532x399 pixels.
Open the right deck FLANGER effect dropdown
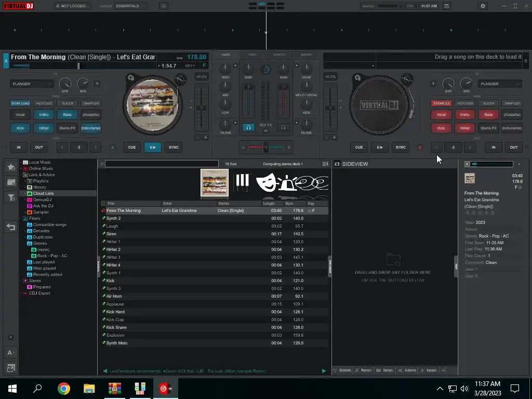coord(499,84)
